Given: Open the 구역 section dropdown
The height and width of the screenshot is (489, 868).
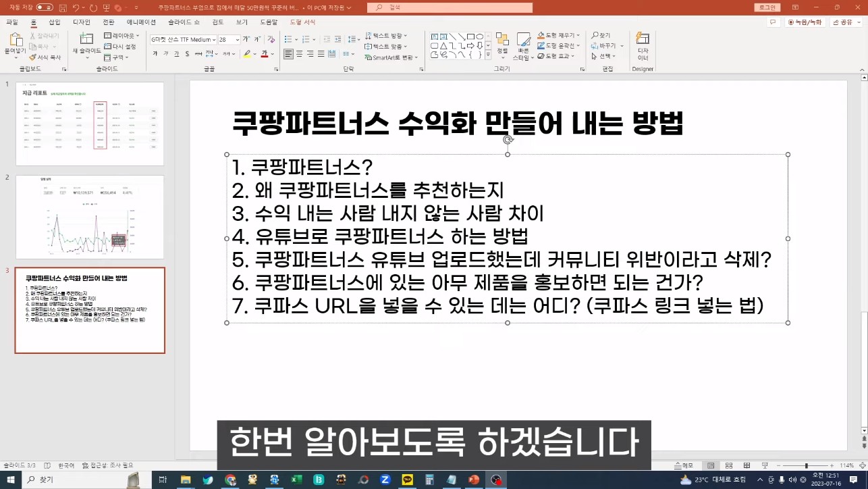Looking at the screenshot, I should click(116, 57).
